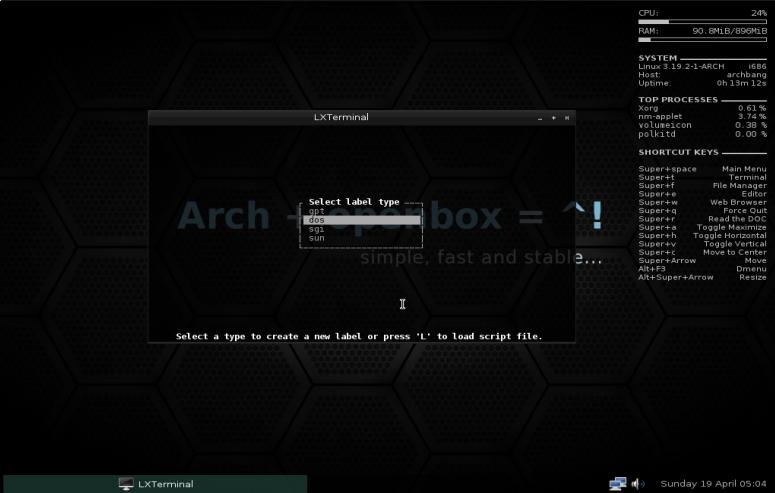Click the 'Super+t Terminal' shortcut line
This screenshot has width=775, height=493.
point(702,177)
